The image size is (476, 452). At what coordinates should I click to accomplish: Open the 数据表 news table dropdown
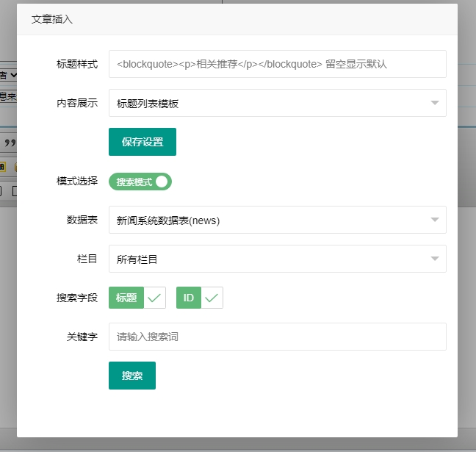pos(277,220)
